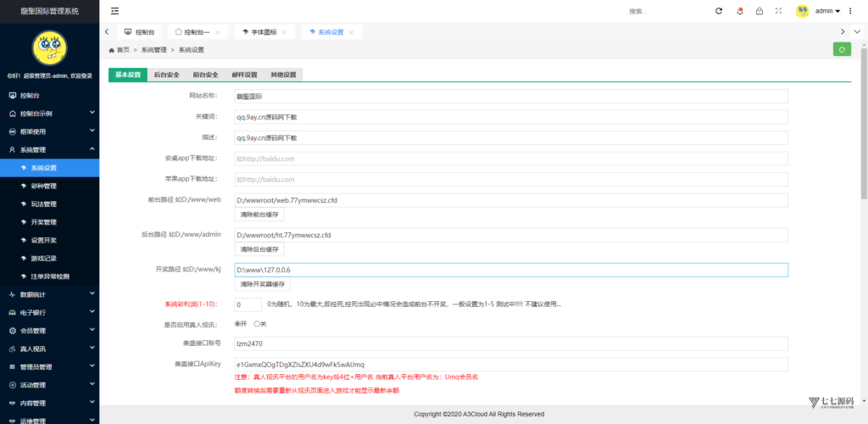Open the admin user dropdown
The height and width of the screenshot is (424, 868).
coord(826,11)
